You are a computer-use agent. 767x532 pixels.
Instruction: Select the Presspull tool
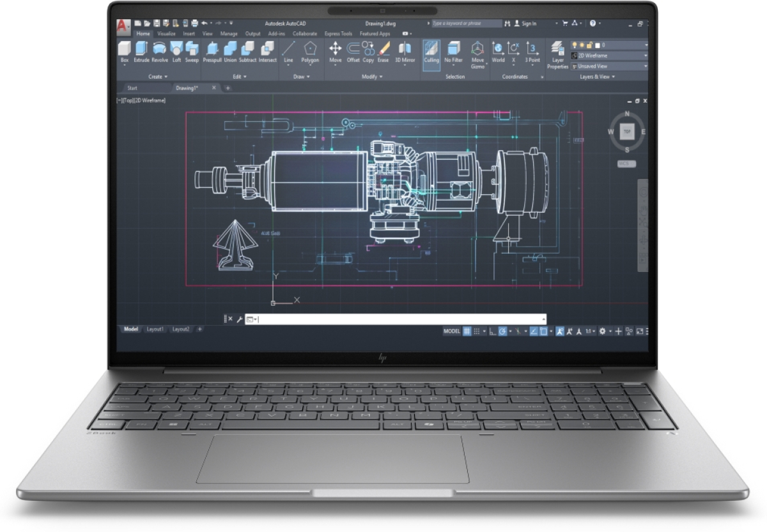click(212, 50)
